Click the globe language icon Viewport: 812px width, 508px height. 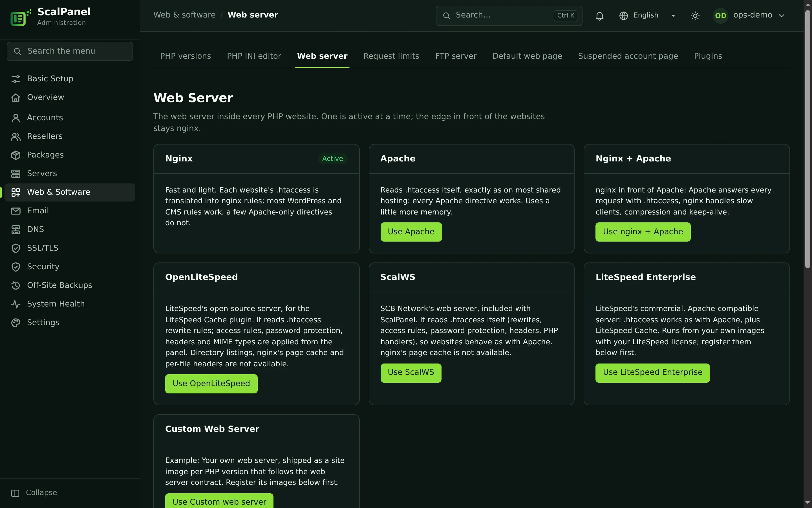click(623, 16)
